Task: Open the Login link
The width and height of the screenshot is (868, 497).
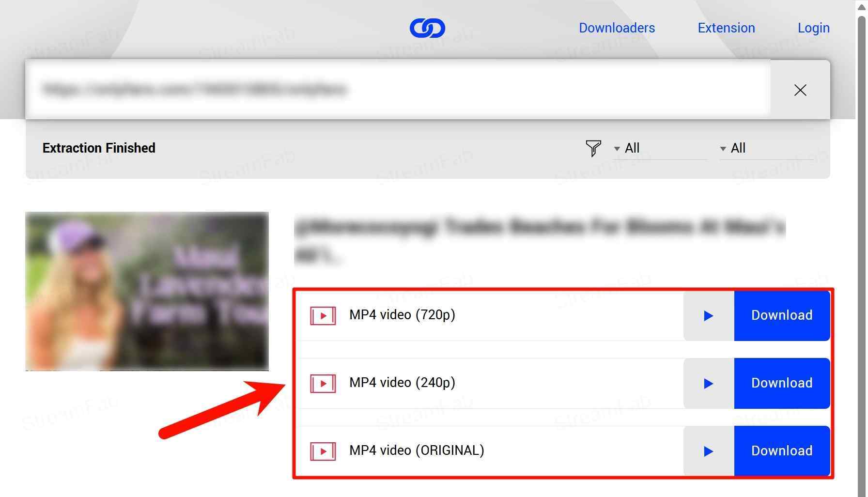Action: 813,28
